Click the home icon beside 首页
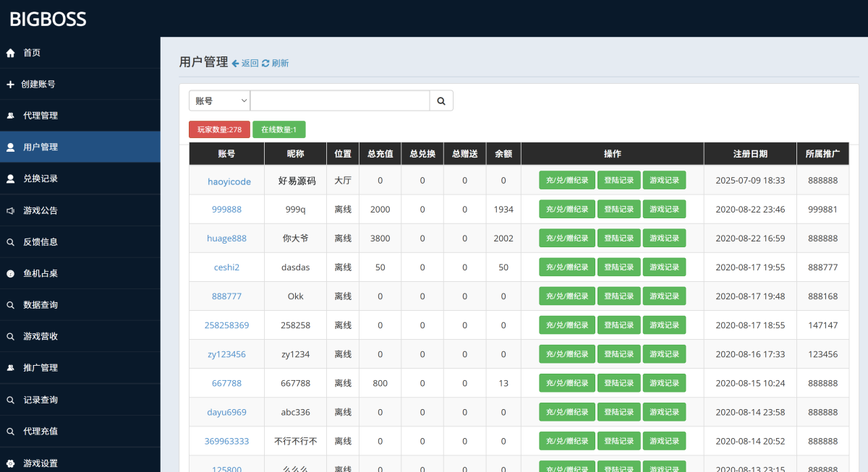The image size is (868, 472). click(11, 53)
